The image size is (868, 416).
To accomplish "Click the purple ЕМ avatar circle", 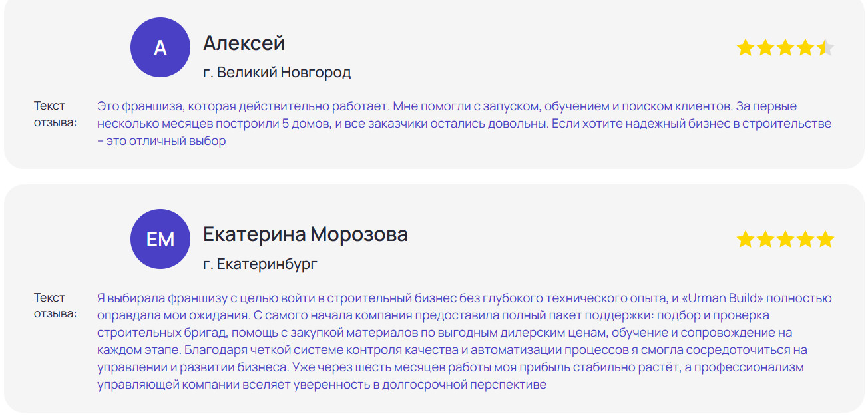I will point(160,239).
